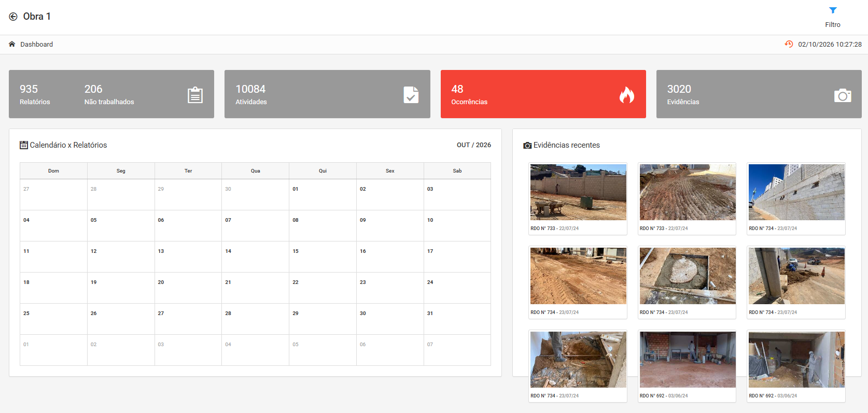The width and height of the screenshot is (868, 413).
Task: Select calendar day 25 under Dom
Action: coord(53,319)
